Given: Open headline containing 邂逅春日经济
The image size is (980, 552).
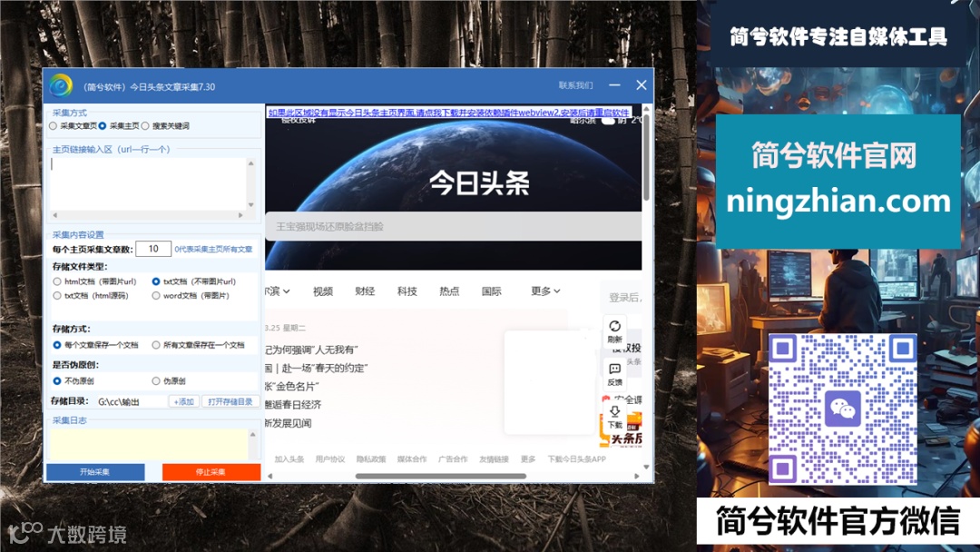Looking at the screenshot, I should [293, 404].
